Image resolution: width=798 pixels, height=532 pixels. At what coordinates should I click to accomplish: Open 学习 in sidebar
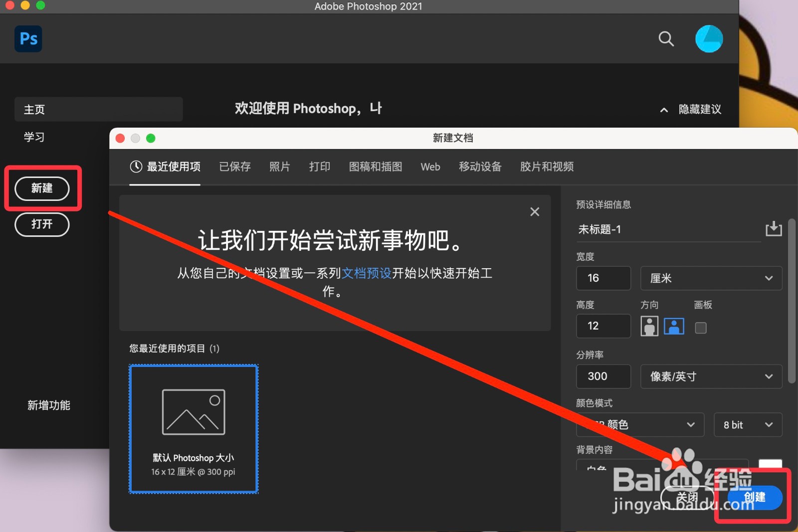(34, 137)
